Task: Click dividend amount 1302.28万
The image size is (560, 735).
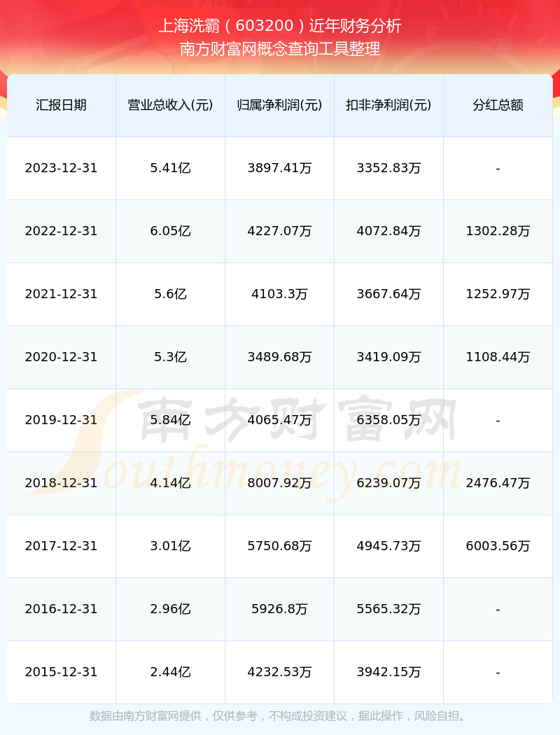Action: (498, 231)
